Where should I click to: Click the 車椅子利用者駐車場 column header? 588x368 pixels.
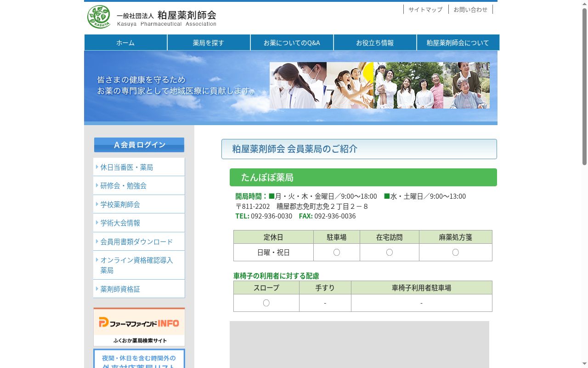click(421, 288)
